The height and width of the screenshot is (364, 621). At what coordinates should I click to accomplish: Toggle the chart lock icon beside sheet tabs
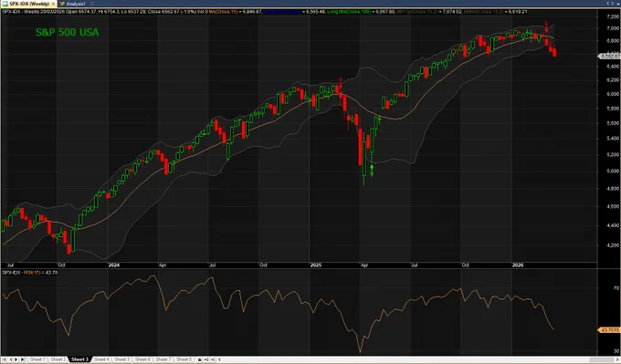pyautogui.click(x=200, y=359)
